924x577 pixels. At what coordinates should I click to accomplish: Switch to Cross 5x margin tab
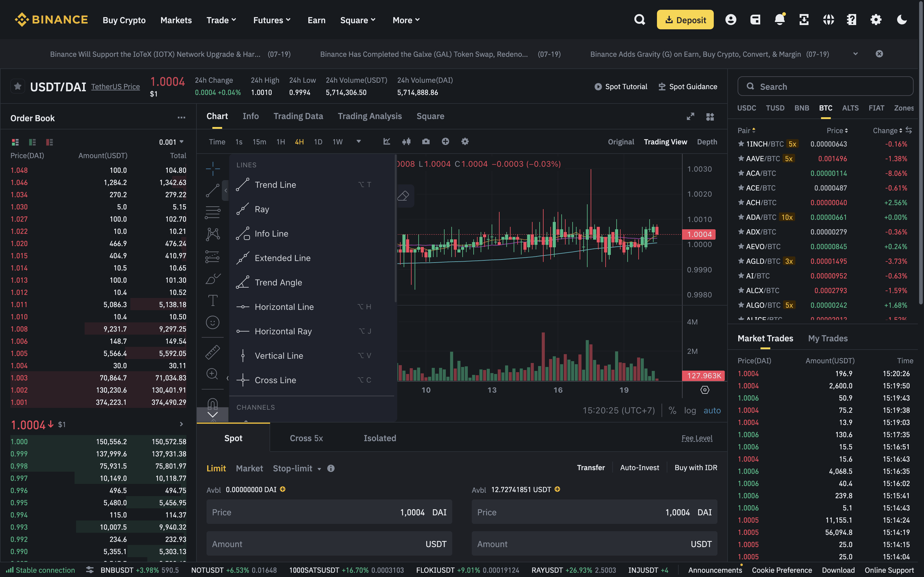[306, 438]
